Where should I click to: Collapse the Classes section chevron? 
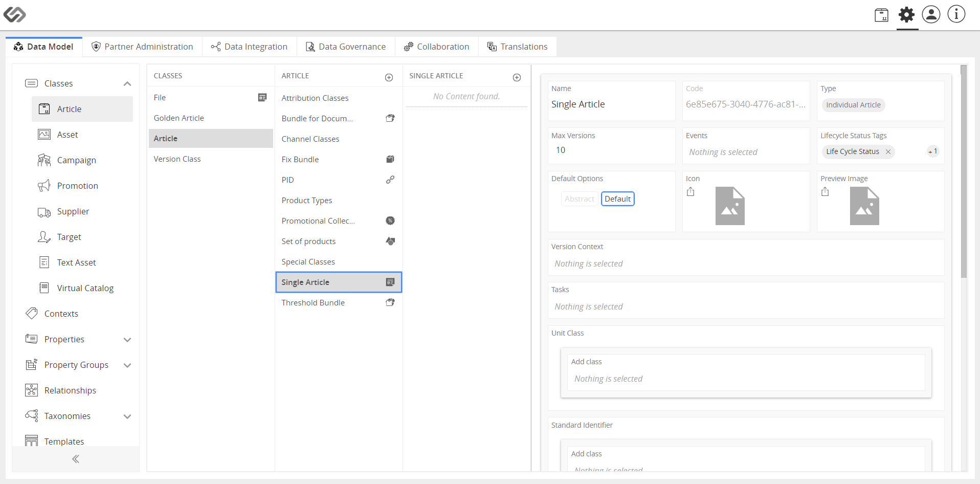point(127,84)
